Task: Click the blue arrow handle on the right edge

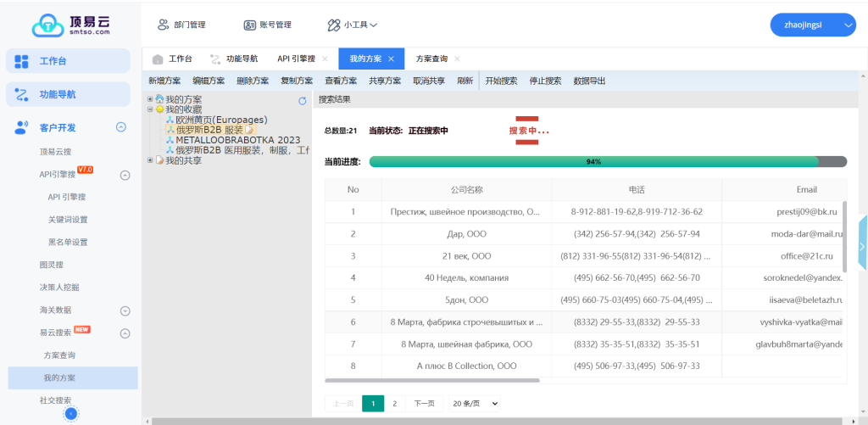Action: 862,246
